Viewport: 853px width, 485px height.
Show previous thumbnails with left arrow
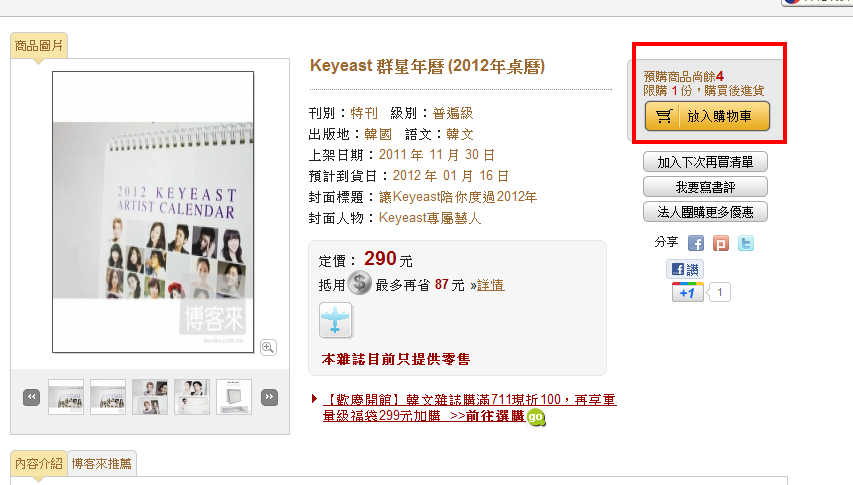32,397
